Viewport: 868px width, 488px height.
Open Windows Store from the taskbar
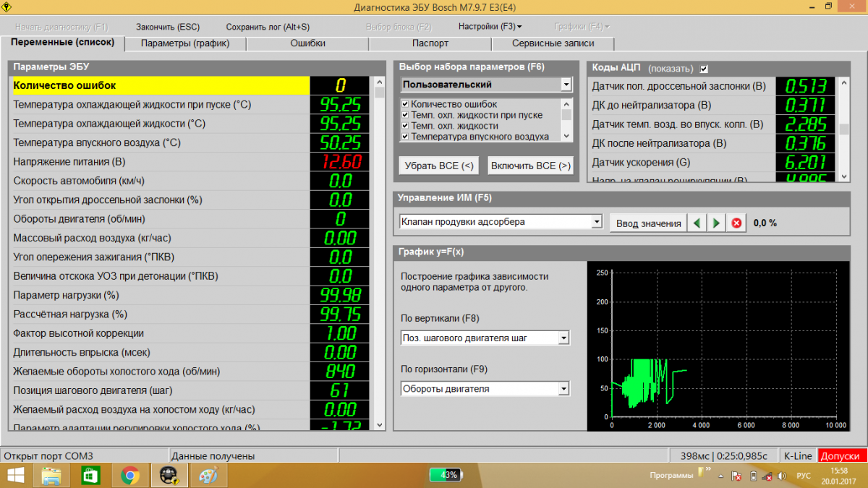(90, 475)
